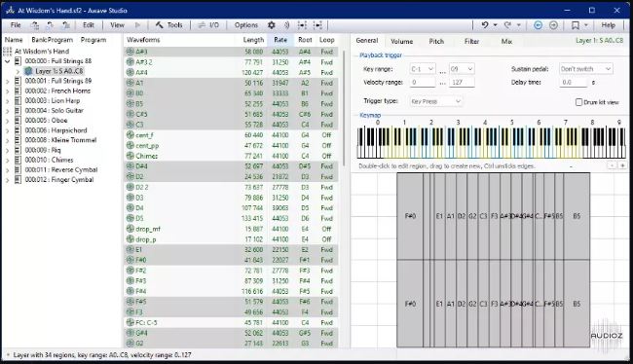Enable the Drum kit view checkbox
633x364 pixels.
[578, 102]
